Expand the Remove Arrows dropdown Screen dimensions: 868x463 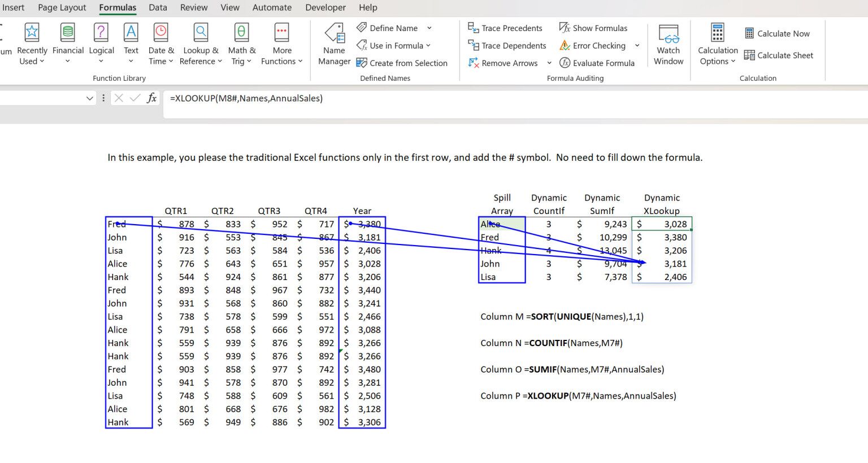549,63
